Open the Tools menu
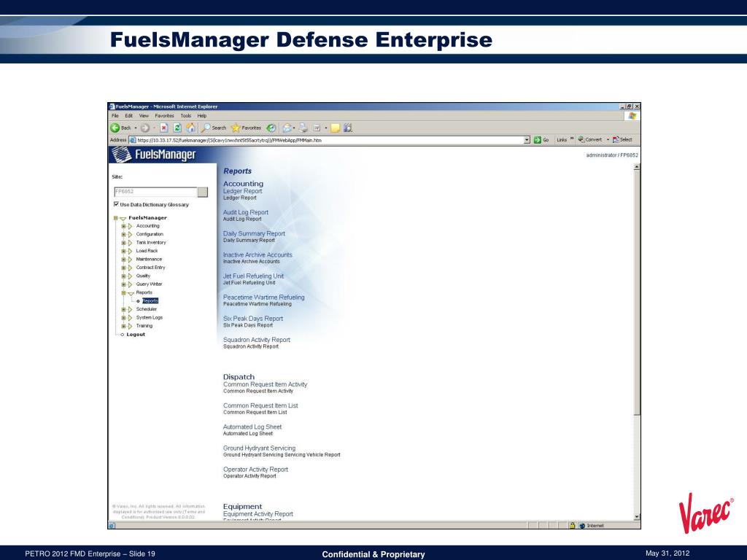747x560 pixels. (186, 116)
